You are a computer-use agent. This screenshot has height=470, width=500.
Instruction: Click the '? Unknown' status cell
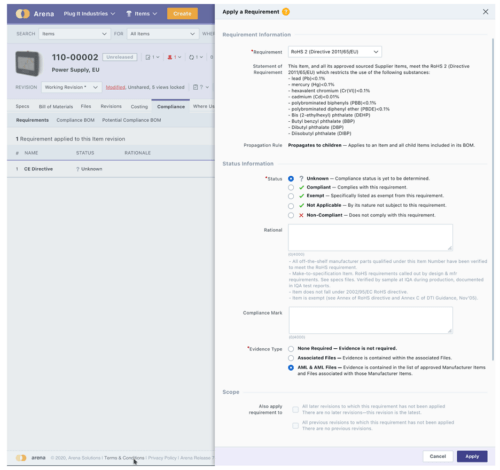(89, 169)
